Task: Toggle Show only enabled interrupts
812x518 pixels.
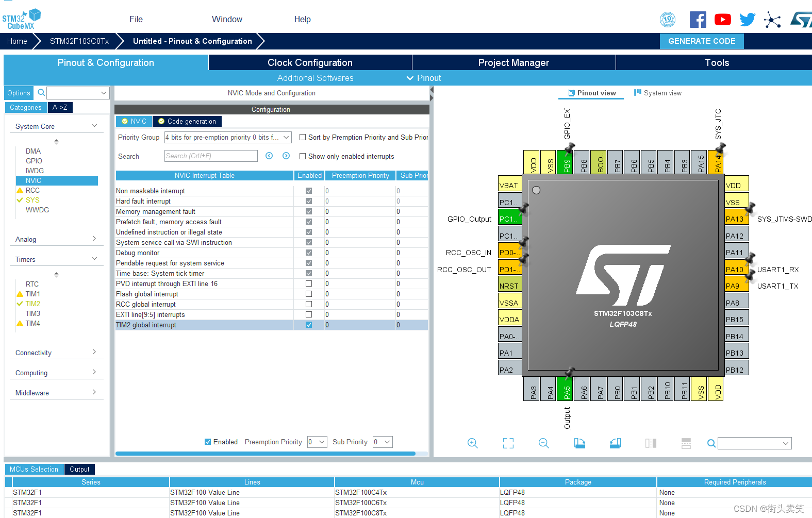Action: (x=303, y=156)
